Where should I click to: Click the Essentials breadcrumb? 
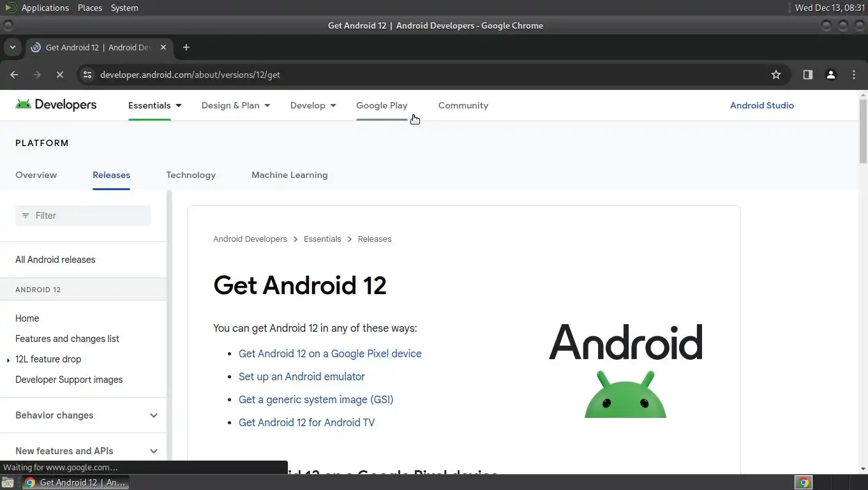pos(322,239)
